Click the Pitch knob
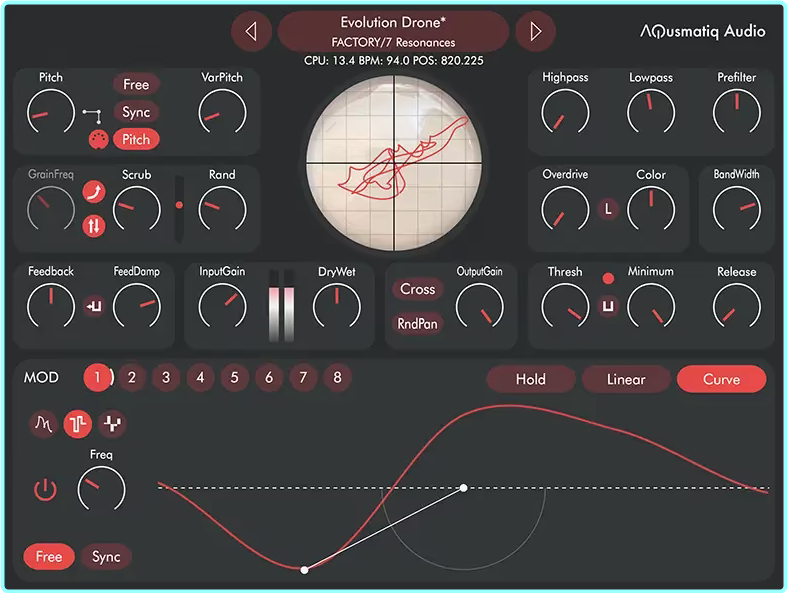This screenshot has width=787, height=593. [51, 112]
